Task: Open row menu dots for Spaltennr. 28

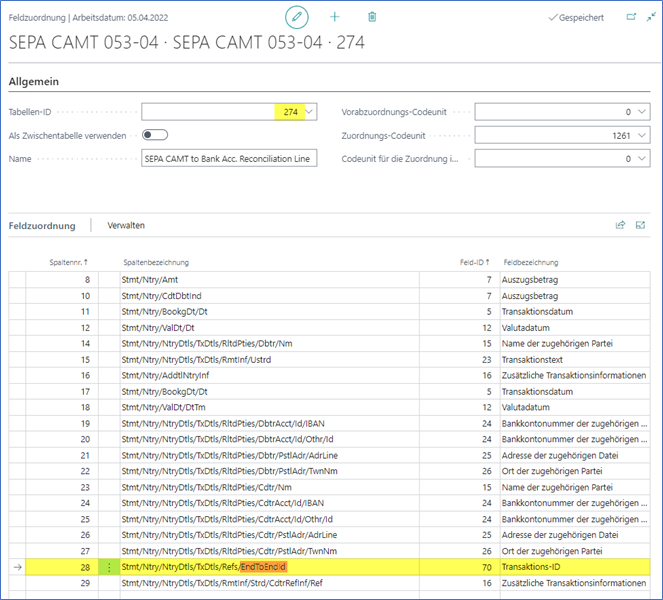Action: (109, 567)
